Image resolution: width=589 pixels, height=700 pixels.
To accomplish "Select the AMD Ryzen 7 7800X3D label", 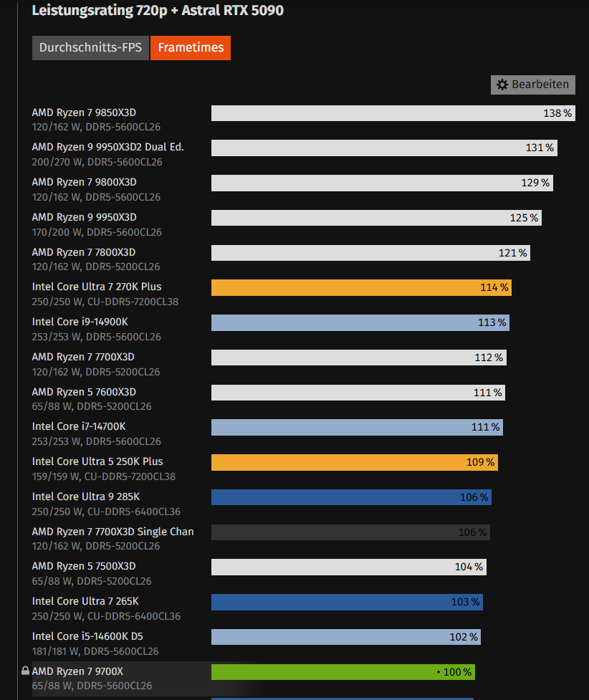I will [84, 252].
